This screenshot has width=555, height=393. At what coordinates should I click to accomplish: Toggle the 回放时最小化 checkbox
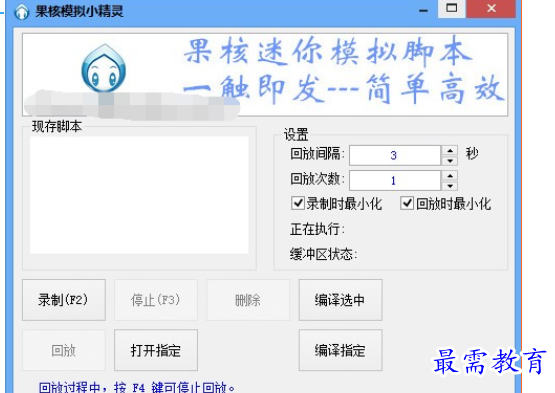click(x=407, y=204)
